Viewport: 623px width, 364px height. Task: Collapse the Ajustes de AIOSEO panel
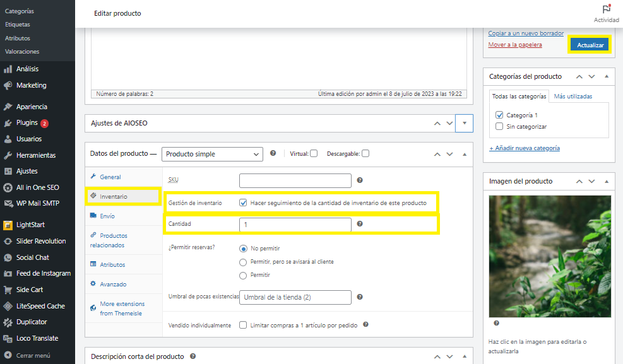(x=464, y=123)
